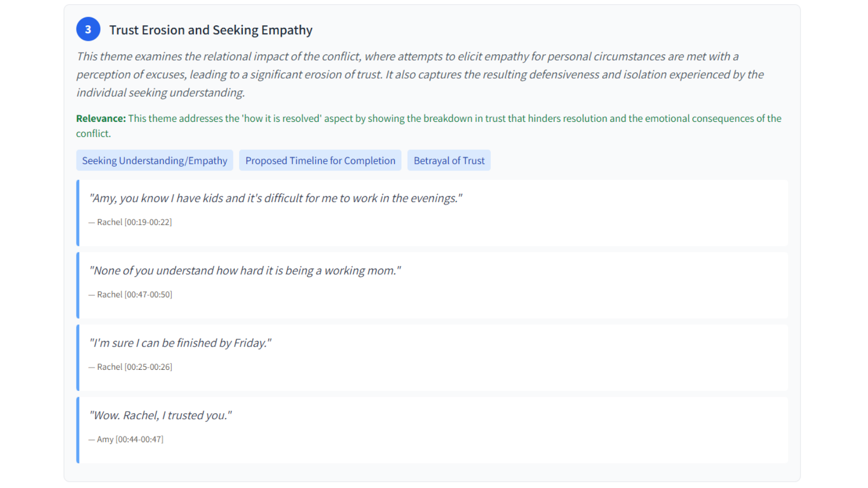Select the blue circle theme number icon
The width and height of the screenshot is (868, 488).
(x=88, y=29)
